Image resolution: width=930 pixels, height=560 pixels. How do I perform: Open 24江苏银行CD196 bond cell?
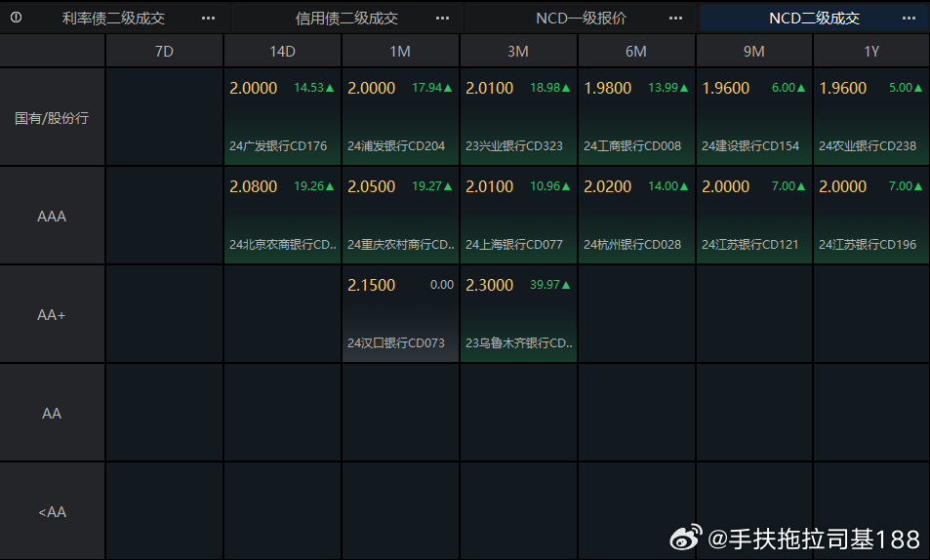pyautogui.click(x=871, y=215)
